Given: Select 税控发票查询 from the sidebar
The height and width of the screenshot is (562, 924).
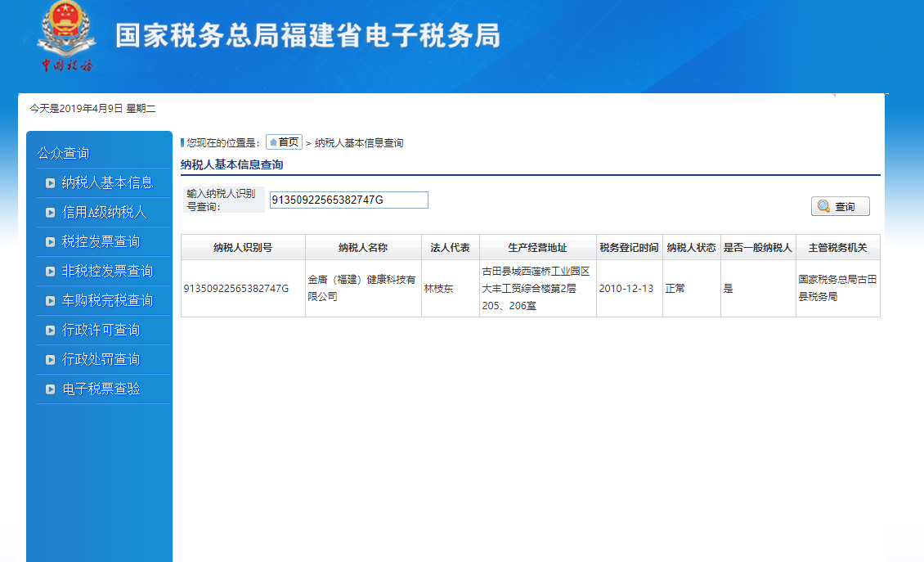Looking at the screenshot, I should tap(101, 242).
